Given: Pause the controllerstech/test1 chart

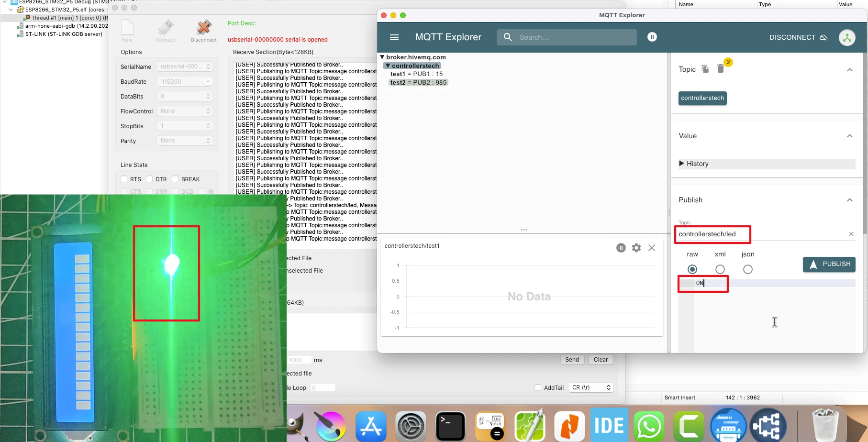Looking at the screenshot, I should (621, 248).
